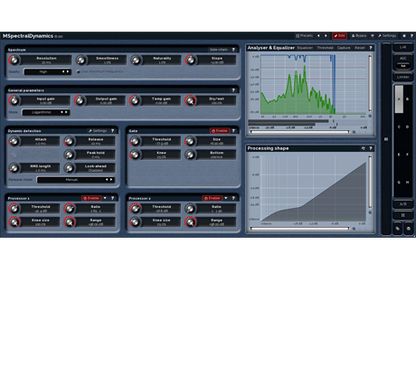Viewport: 416px width, 376px height.
Task: Select preset slot A
Action: click(x=399, y=99)
